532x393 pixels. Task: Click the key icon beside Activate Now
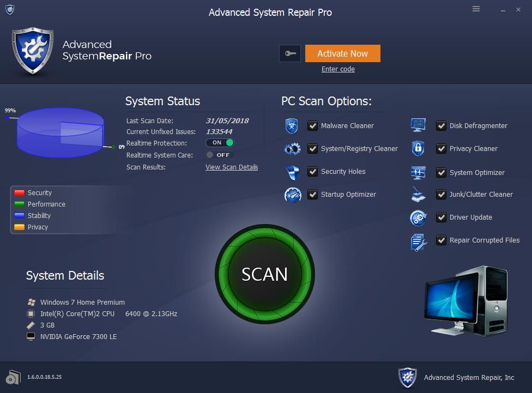tap(290, 53)
